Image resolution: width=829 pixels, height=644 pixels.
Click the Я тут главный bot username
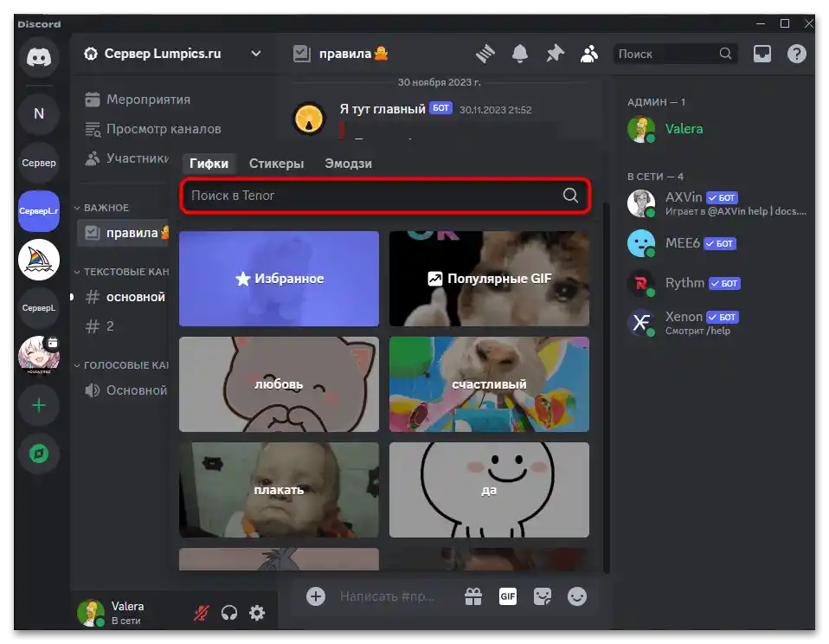[382, 109]
